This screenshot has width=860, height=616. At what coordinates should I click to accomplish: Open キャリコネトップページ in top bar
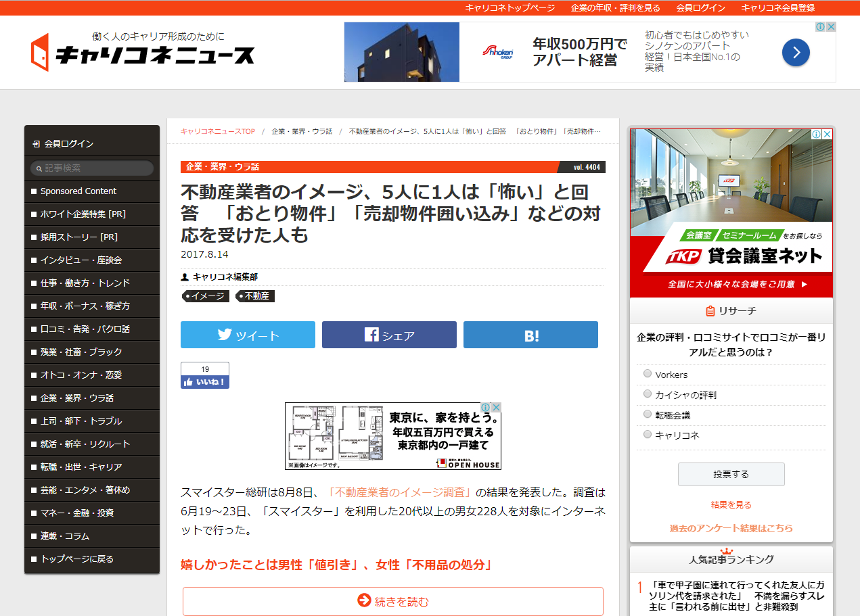pos(510,7)
